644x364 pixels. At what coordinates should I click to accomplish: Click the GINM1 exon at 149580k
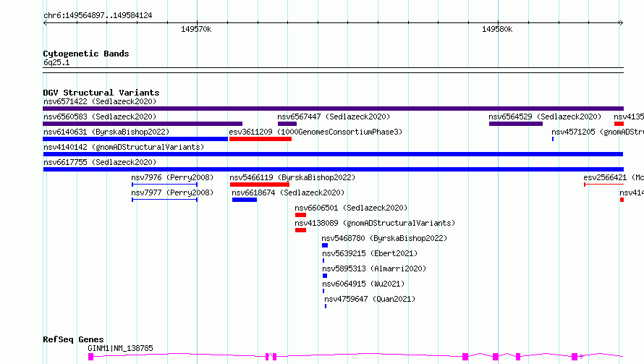coord(496,357)
